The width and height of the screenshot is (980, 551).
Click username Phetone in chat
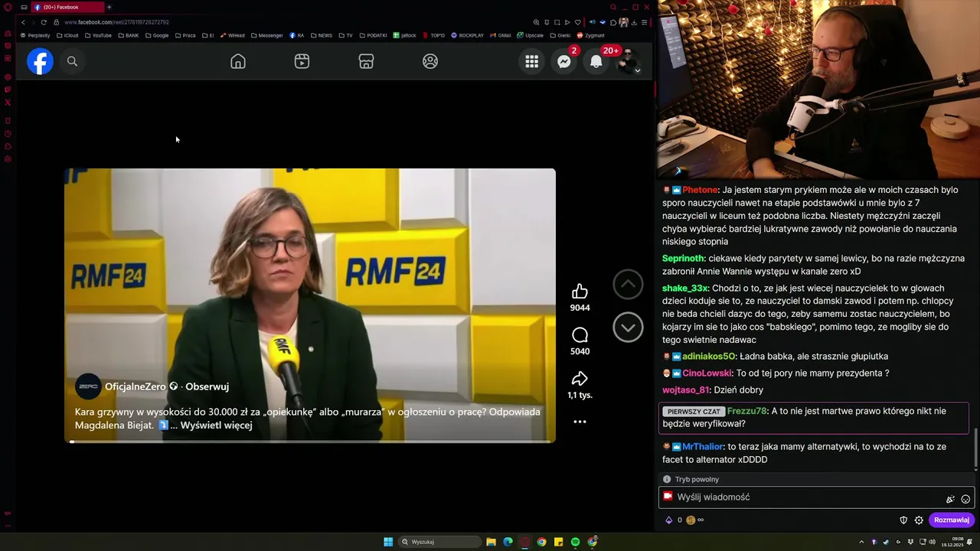coord(700,190)
